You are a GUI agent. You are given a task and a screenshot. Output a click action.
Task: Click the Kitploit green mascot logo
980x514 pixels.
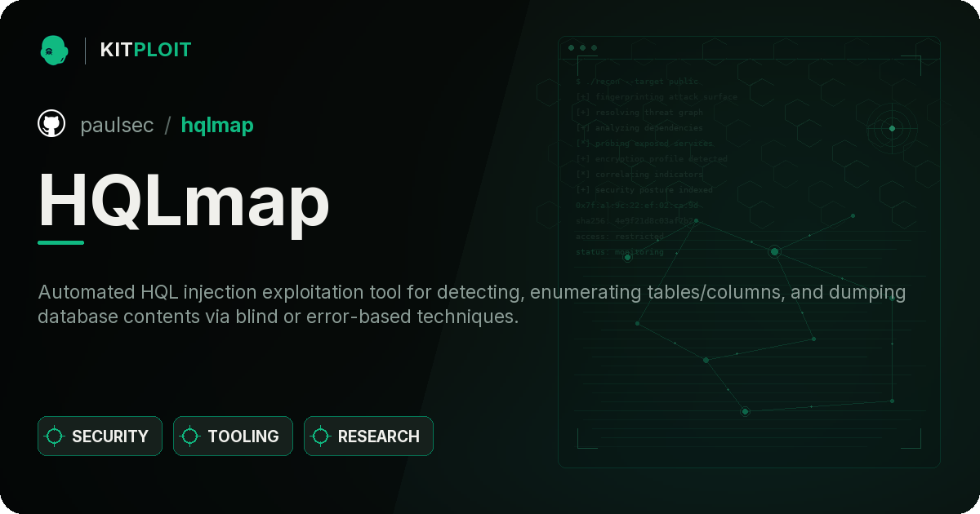point(54,50)
